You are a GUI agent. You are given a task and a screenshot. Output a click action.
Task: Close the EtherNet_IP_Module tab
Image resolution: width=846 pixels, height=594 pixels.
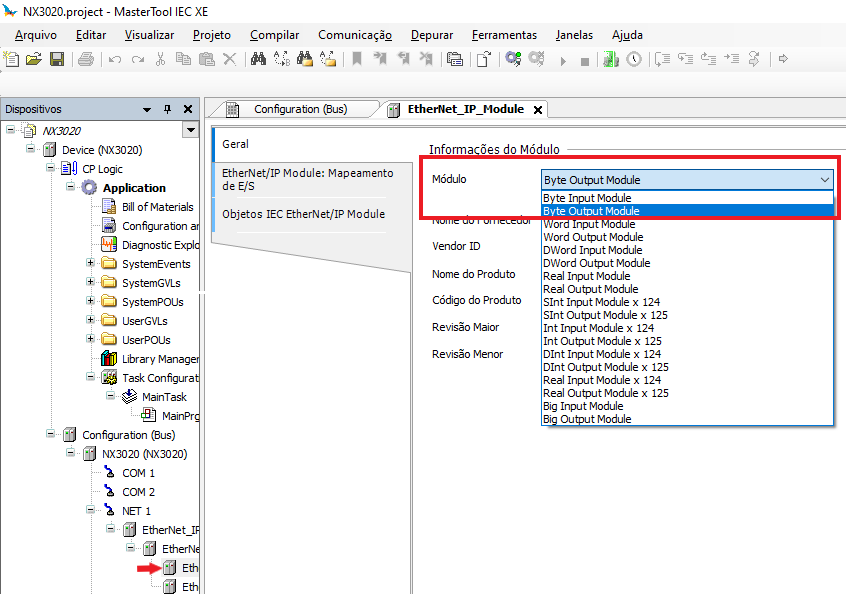(537, 110)
